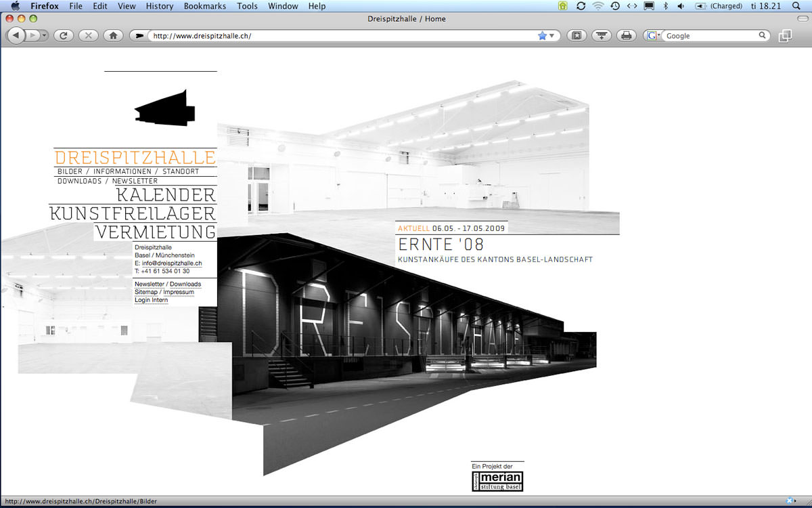Open the INFORMATIONEN submenu link
The height and width of the screenshot is (508, 812).
122,172
